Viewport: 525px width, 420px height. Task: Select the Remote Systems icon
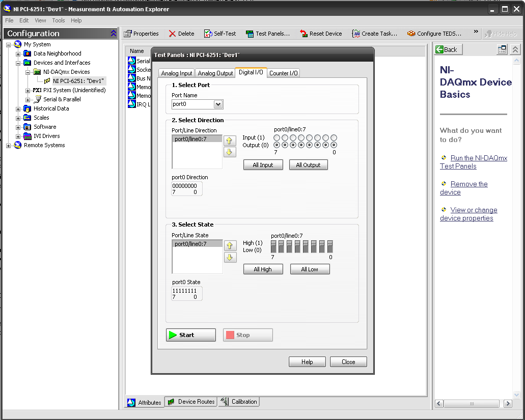18,145
